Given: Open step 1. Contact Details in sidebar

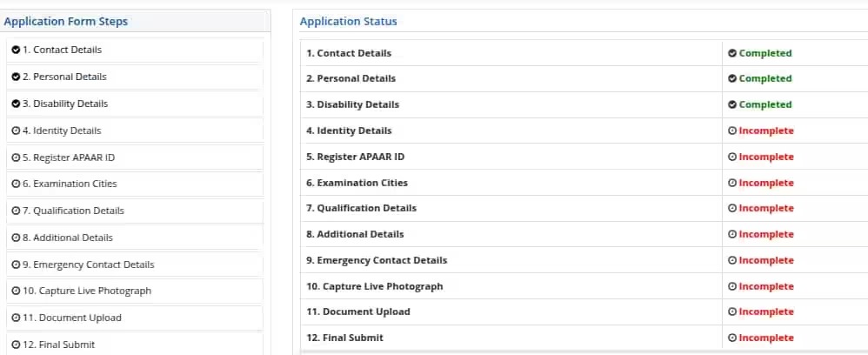Looking at the screenshot, I should pos(135,50).
